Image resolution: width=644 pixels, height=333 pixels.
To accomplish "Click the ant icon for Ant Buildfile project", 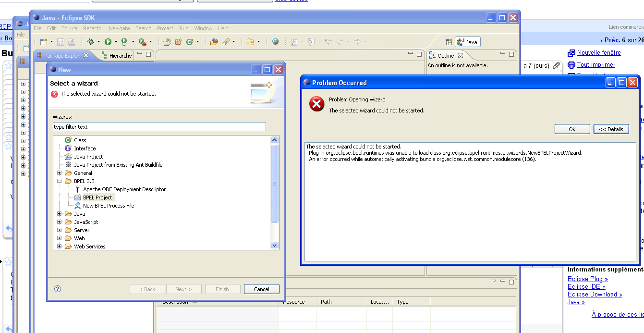I will [68, 165].
